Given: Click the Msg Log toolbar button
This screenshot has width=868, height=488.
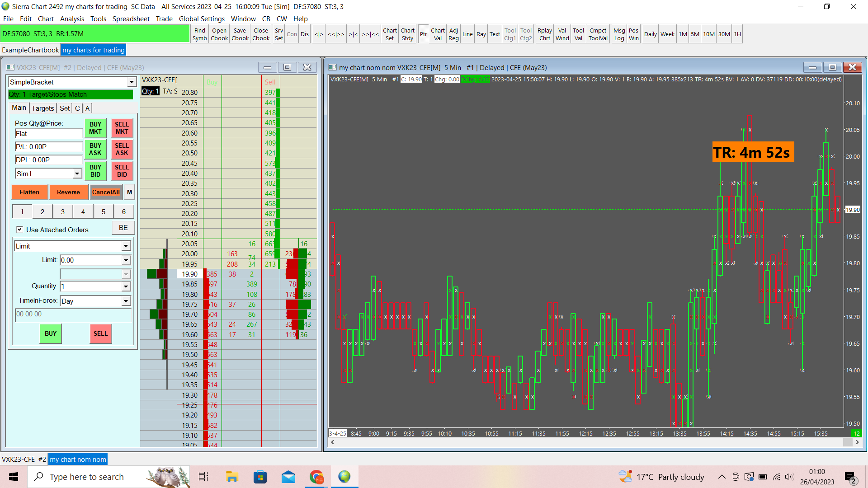Looking at the screenshot, I should coord(619,34).
